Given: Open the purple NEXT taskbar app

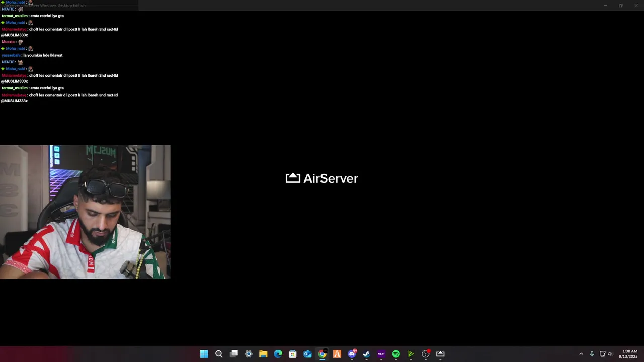Looking at the screenshot, I should point(381,354).
